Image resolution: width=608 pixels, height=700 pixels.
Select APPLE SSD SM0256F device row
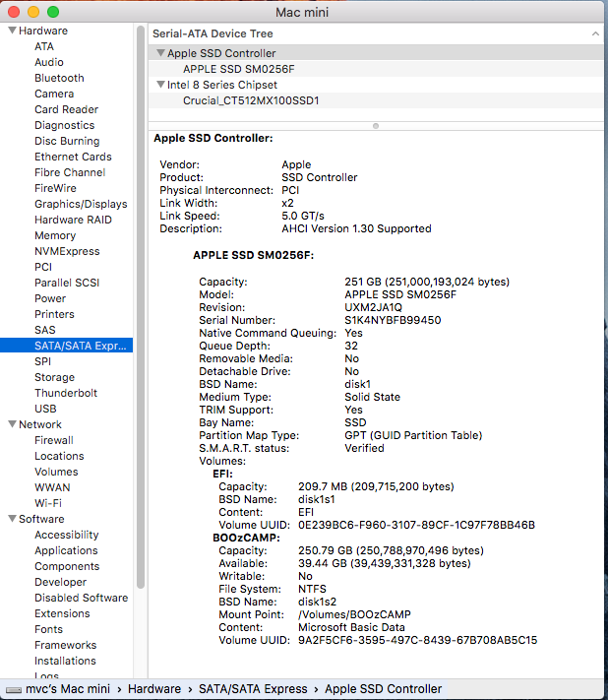coord(376,69)
